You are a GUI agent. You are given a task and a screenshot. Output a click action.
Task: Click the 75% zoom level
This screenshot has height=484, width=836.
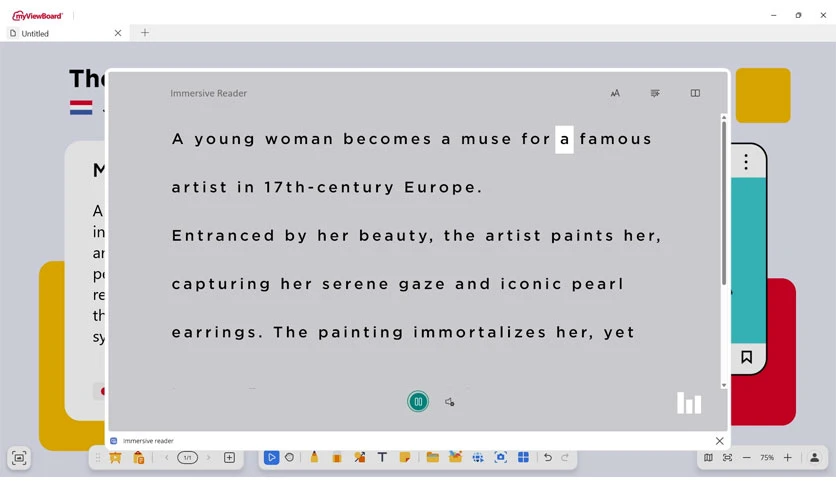pyautogui.click(x=767, y=457)
